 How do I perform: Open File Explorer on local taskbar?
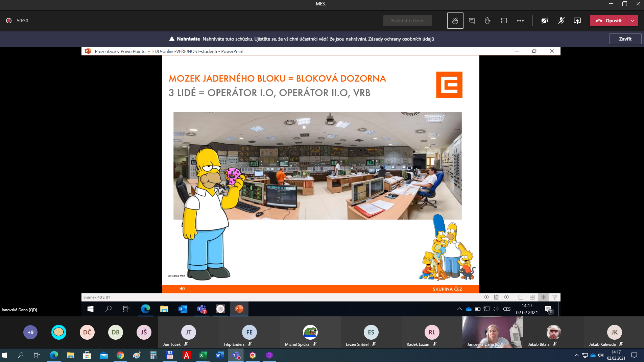click(x=70, y=355)
